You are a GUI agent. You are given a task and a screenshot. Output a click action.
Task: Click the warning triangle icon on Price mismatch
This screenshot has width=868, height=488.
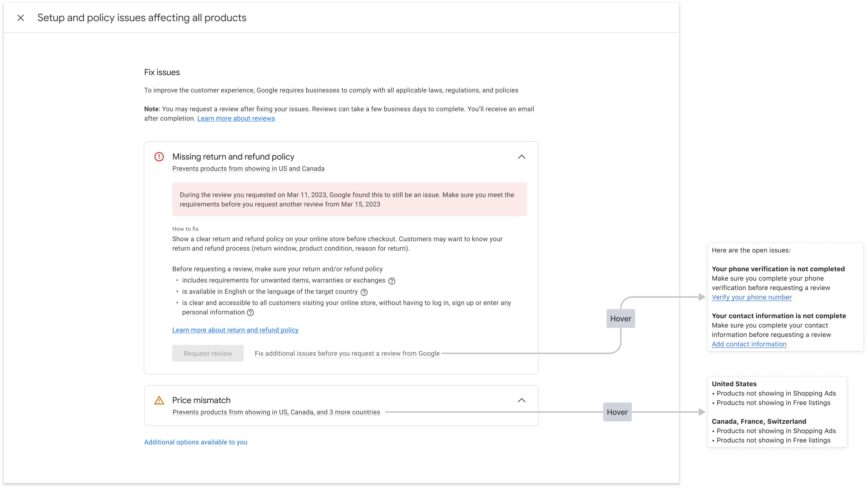coord(159,400)
